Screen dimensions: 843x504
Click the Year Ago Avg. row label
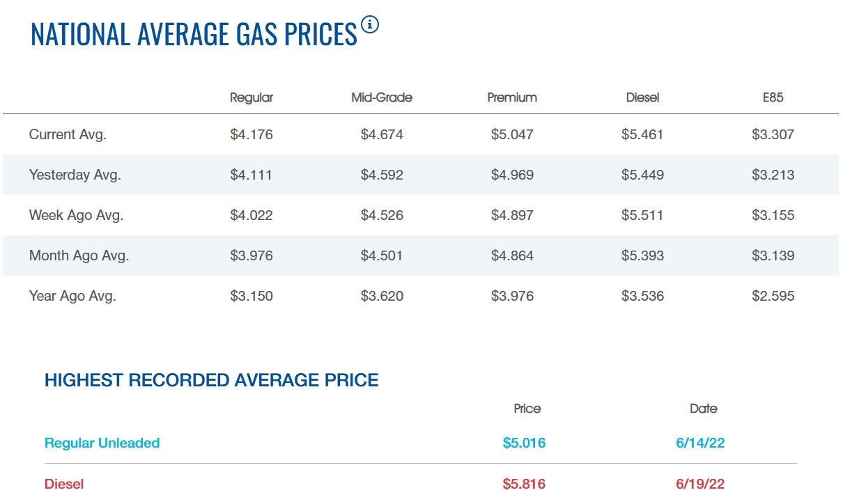click(x=72, y=297)
